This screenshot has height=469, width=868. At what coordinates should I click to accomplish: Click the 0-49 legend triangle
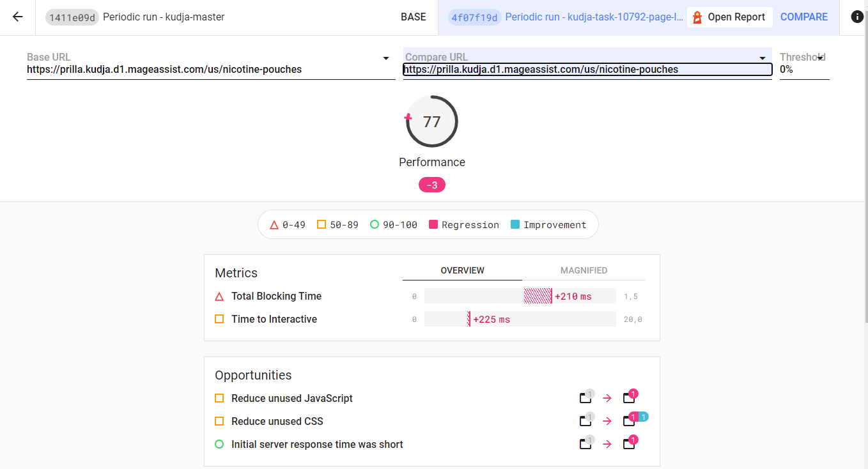[274, 225]
